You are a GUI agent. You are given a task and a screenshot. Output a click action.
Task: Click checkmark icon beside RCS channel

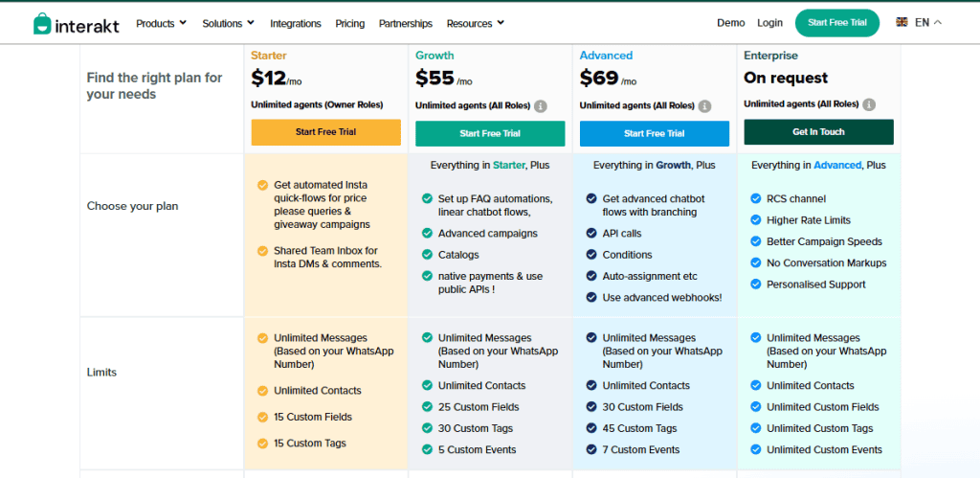tap(756, 199)
